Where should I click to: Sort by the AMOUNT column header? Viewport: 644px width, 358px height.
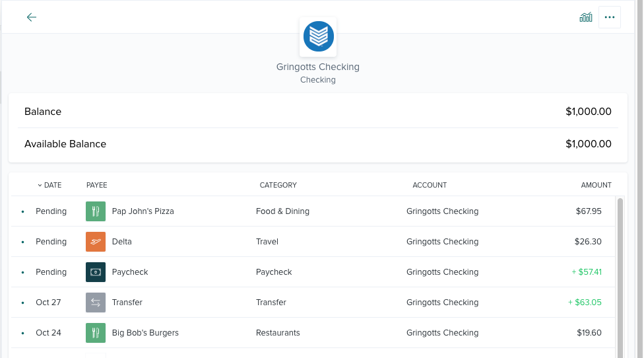coord(596,185)
